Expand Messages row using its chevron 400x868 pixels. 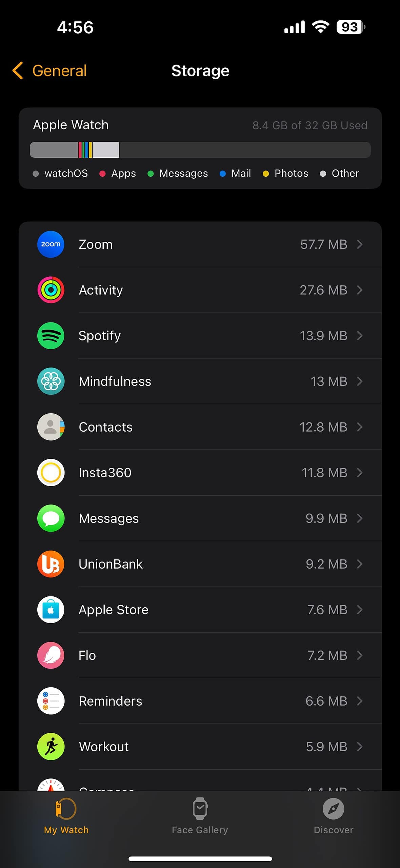click(360, 518)
